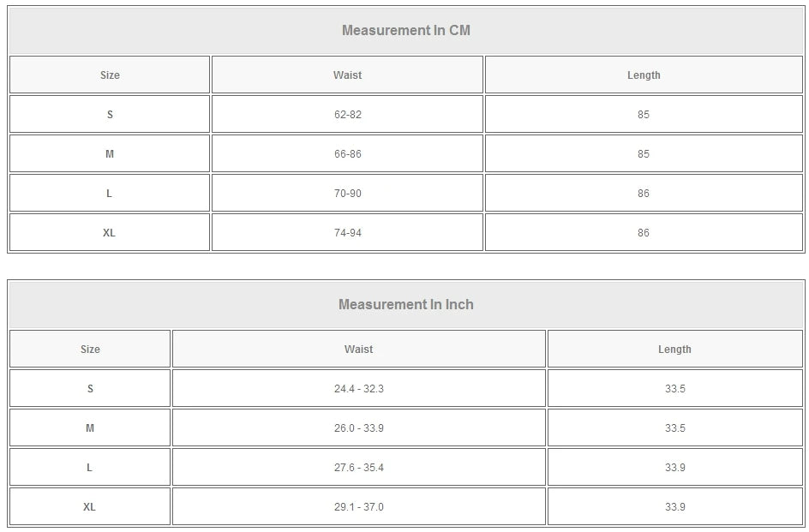Select the Waist header in the CM table
Viewport: 809px width, 532px height.
pos(347,75)
